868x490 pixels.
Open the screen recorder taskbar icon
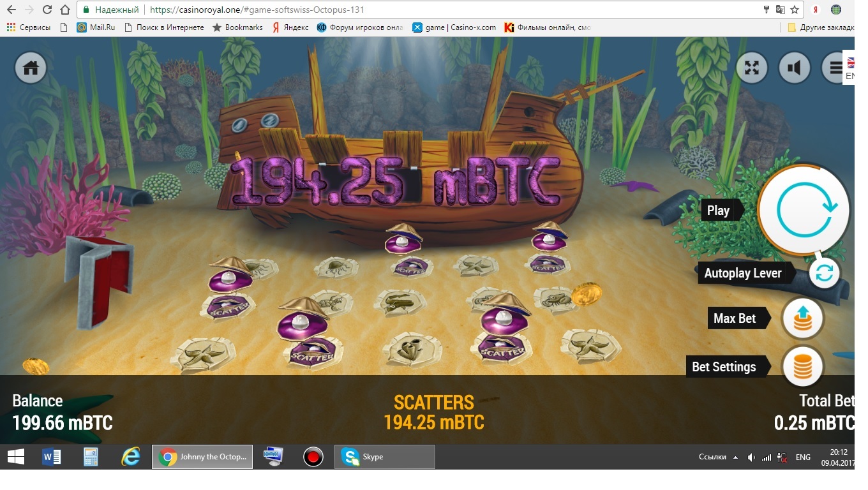313,457
